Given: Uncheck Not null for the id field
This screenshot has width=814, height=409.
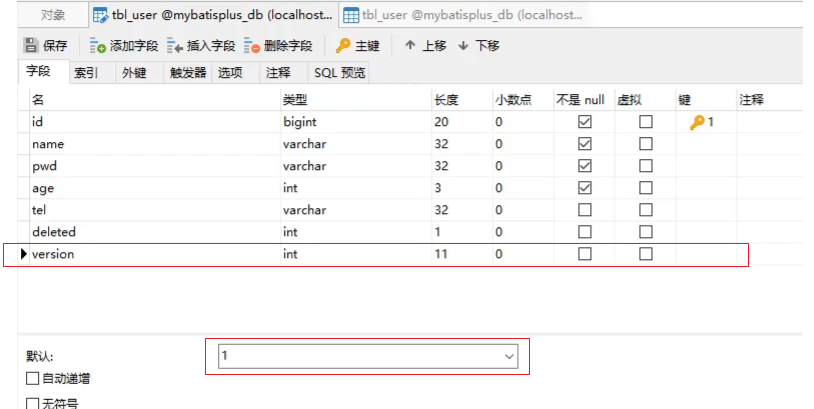Looking at the screenshot, I should 585,121.
